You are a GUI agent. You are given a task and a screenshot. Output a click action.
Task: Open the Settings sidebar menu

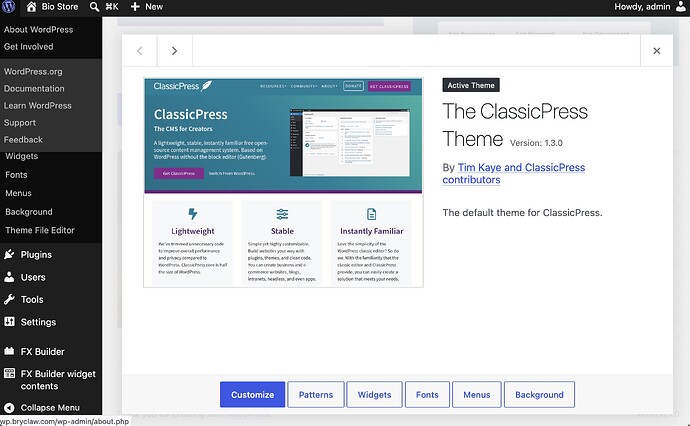pyautogui.click(x=38, y=322)
